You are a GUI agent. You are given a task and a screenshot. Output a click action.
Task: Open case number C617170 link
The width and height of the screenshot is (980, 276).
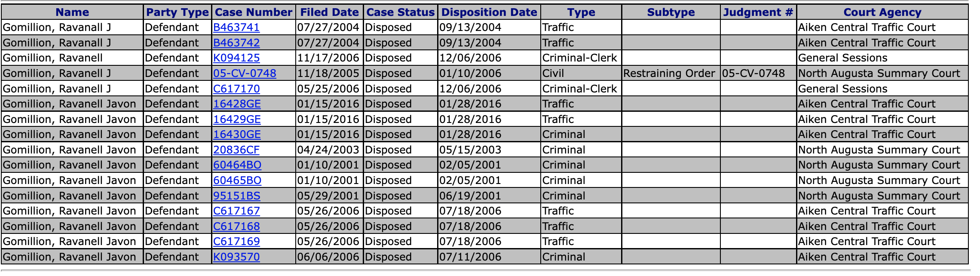pyautogui.click(x=236, y=89)
